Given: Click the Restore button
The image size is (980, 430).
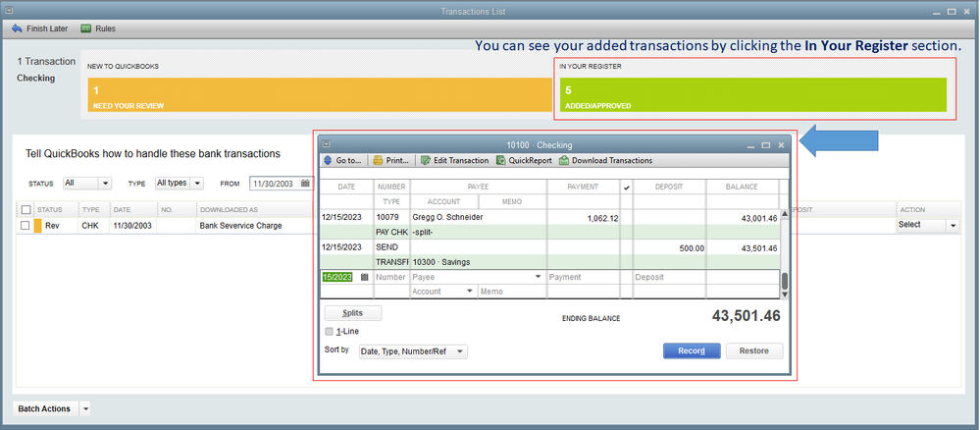Looking at the screenshot, I should point(754,350).
